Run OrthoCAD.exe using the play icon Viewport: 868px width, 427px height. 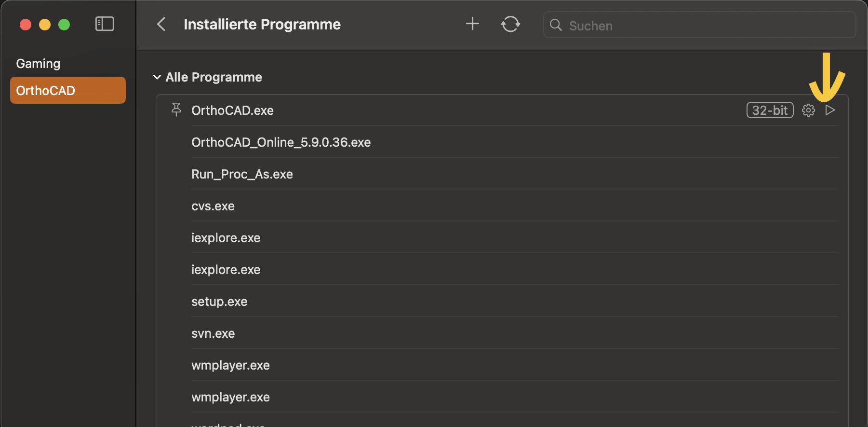tap(830, 110)
